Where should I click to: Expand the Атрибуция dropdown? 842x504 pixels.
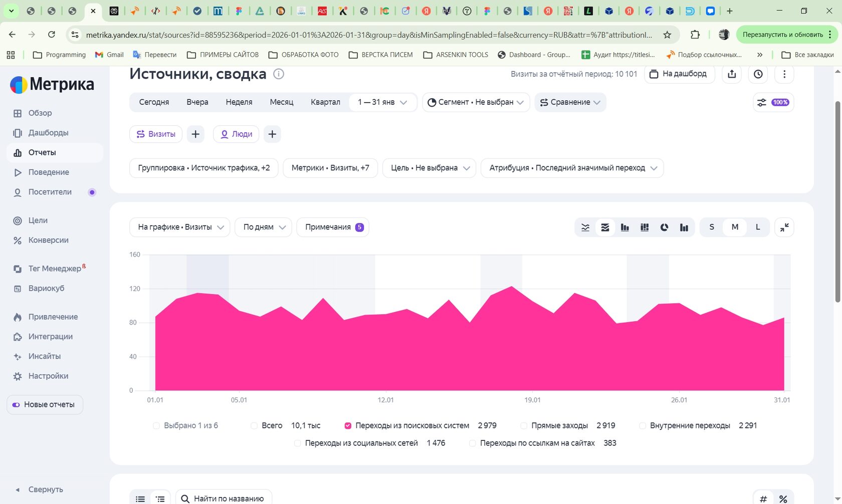572,168
